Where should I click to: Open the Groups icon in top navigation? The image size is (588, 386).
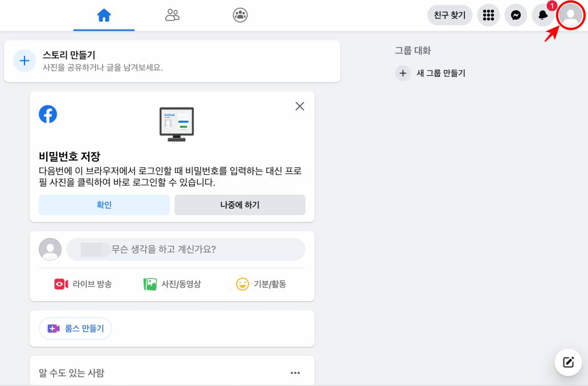[x=240, y=15]
